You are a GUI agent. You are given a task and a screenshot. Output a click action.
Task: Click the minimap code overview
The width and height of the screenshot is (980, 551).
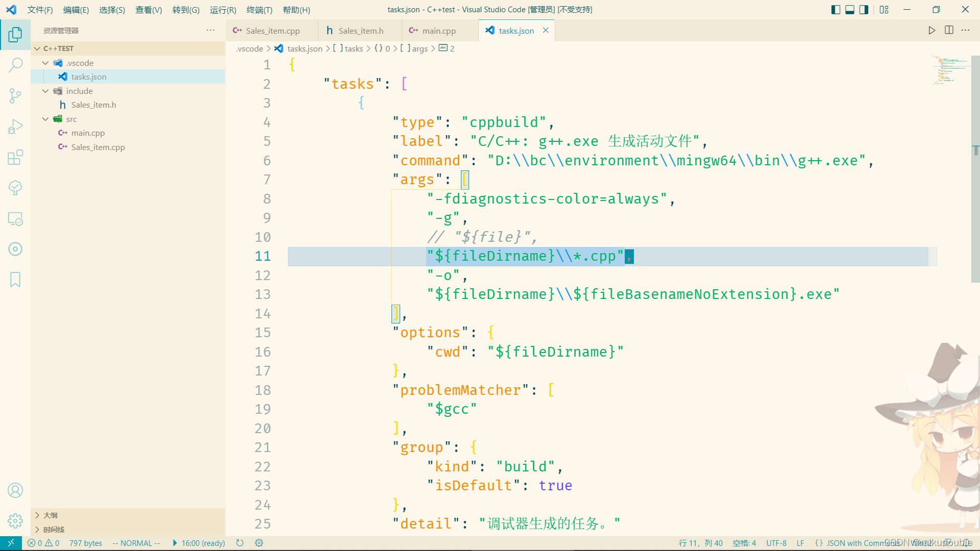click(949, 70)
